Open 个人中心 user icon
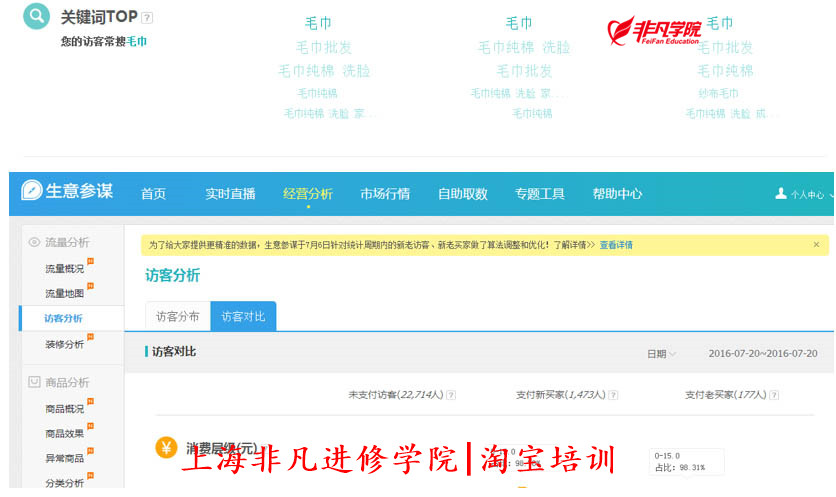Image resolution: width=836 pixels, height=497 pixels. [x=781, y=193]
